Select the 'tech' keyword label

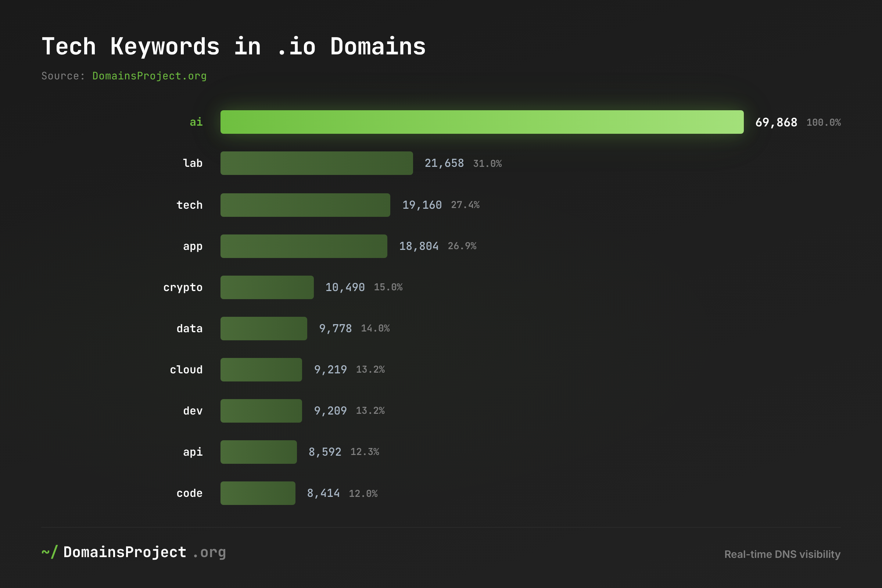(x=189, y=205)
